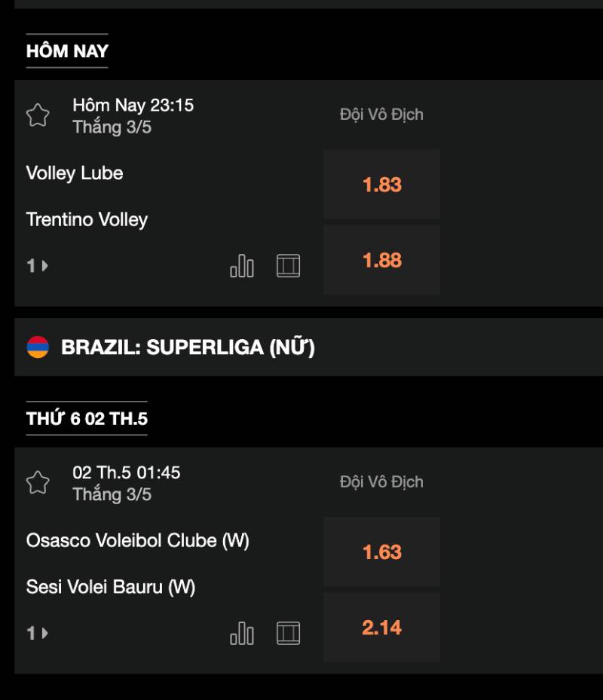Select the THỨ 6 02 TH.5 date tab

(87, 418)
